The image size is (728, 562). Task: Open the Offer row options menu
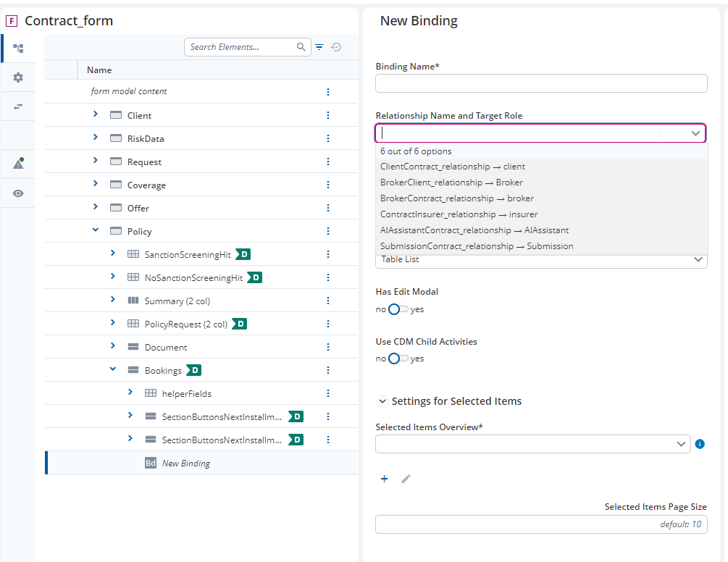(x=328, y=208)
